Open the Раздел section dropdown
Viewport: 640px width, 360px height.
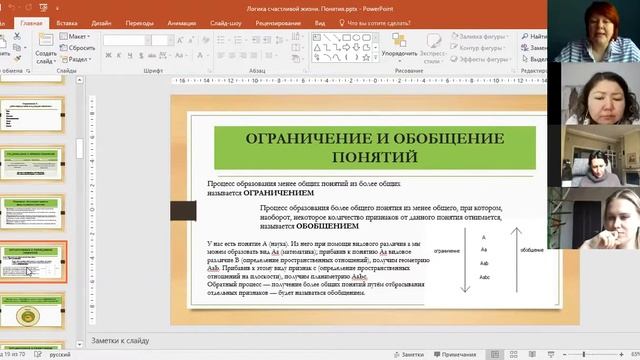(x=76, y=59)
